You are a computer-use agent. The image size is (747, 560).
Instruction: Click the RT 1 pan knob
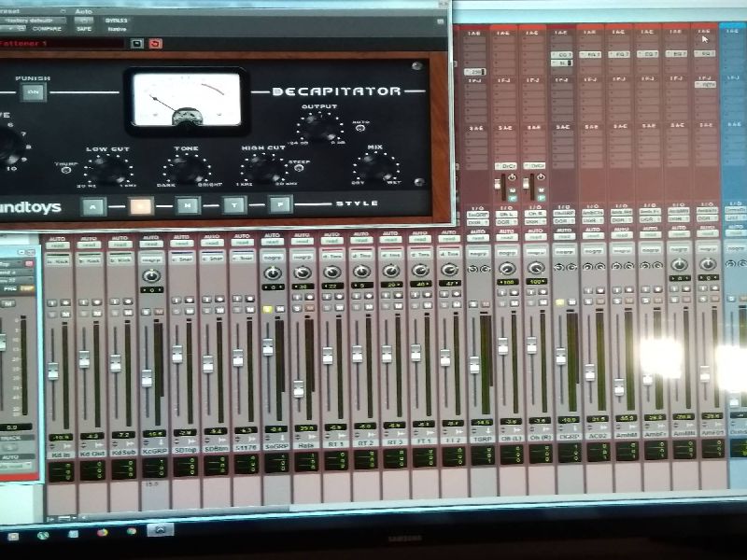(332, 272)
